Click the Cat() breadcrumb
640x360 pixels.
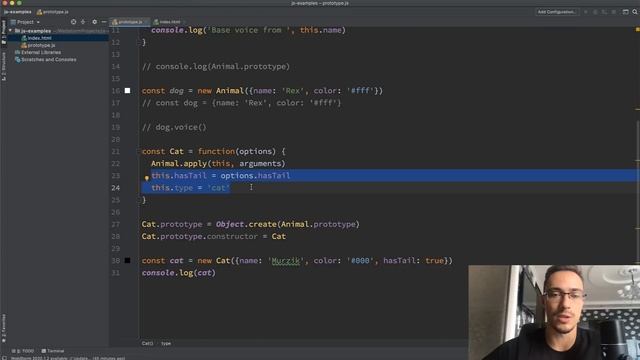147,343
